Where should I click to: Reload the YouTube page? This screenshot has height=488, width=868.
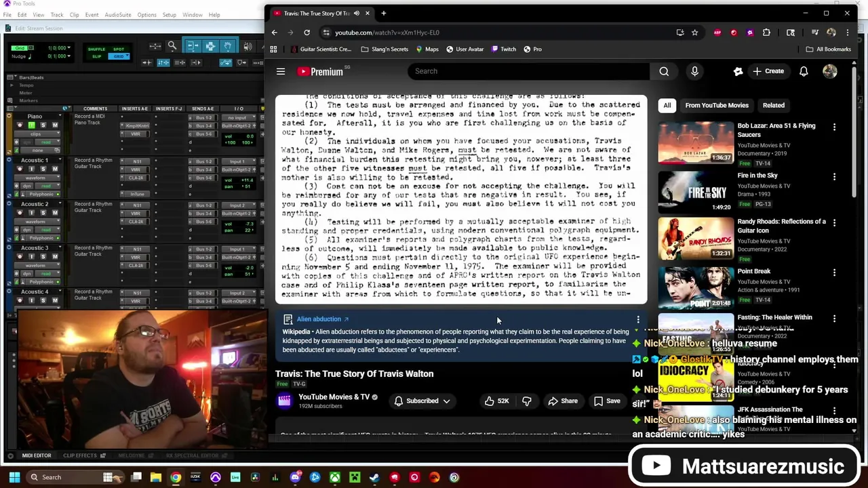click(307, 33)
